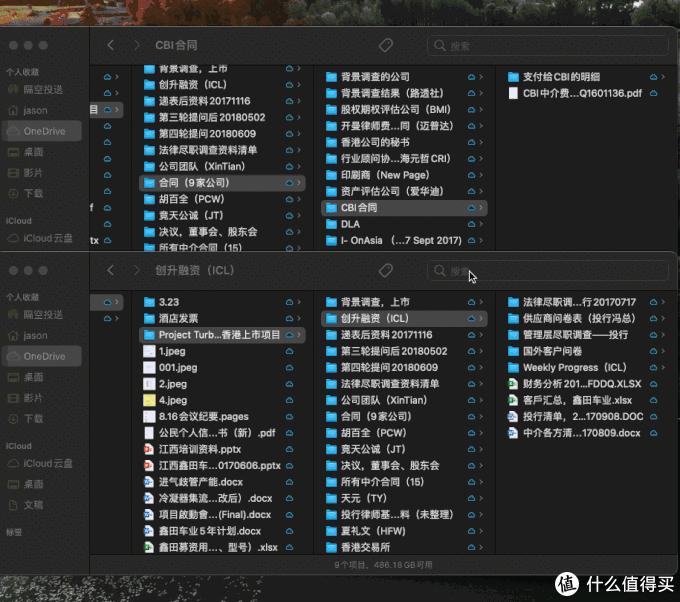Click back arrow in 创升融资 (ICL) window
Screen dimensions: 680x602
pyautogui.click(x=111, y=270)
